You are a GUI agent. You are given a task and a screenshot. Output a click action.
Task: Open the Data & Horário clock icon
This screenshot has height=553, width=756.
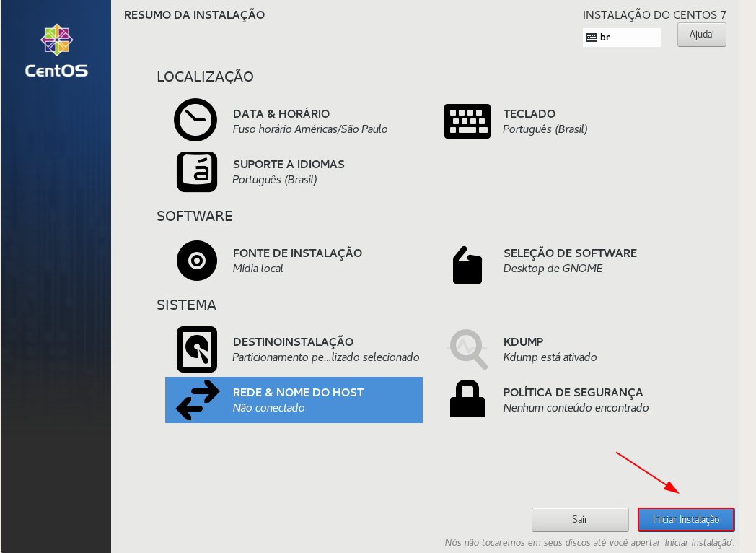(x=195, y=120)
